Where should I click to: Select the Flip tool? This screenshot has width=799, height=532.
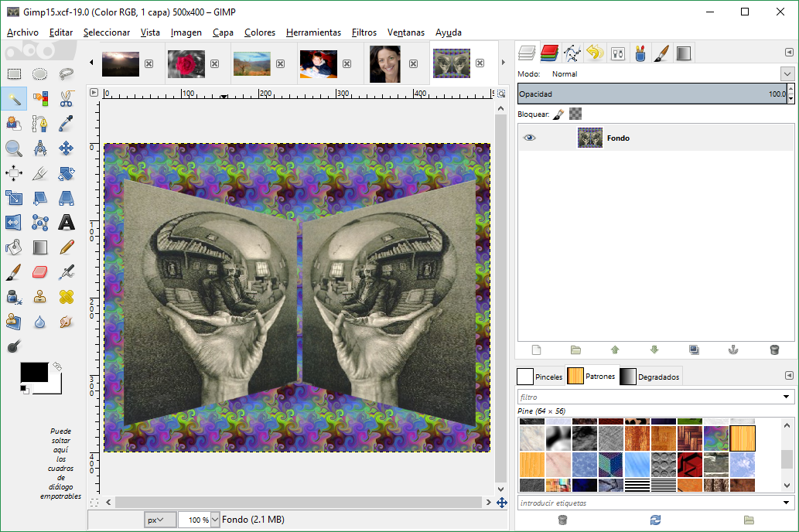coord(14,223)
